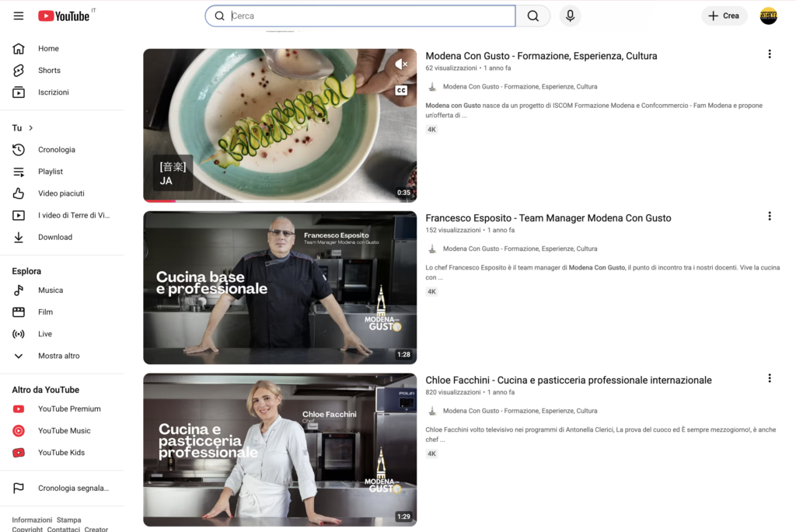Open options menu for Chloe Facchini video
The width and height of the screenshot is (796, 532).
[x=769, y=378]
